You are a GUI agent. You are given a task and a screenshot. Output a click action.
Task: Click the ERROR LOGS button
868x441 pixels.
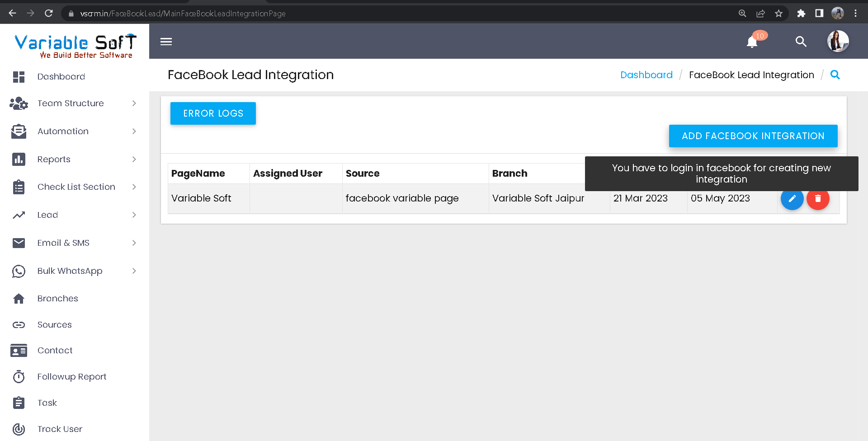[x=213, y=113]
